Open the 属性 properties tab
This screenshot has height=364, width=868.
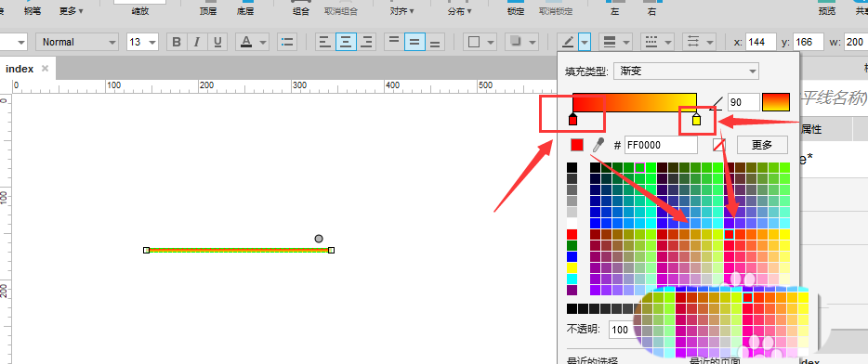811,129
